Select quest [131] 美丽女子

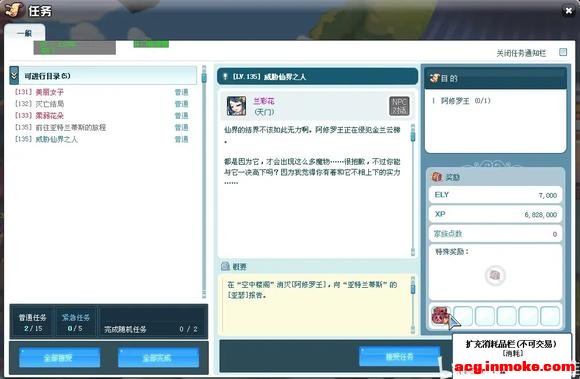point(39,92)
